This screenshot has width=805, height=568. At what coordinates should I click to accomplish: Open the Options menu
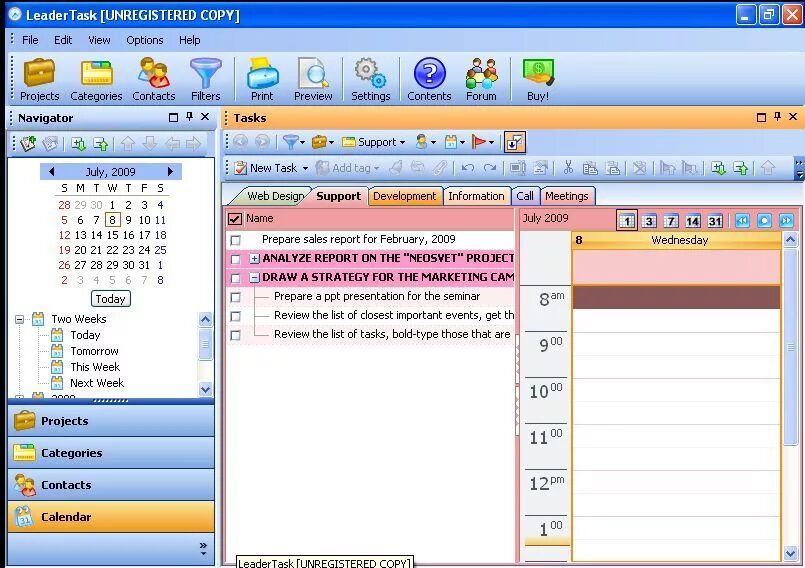point(145,40)
